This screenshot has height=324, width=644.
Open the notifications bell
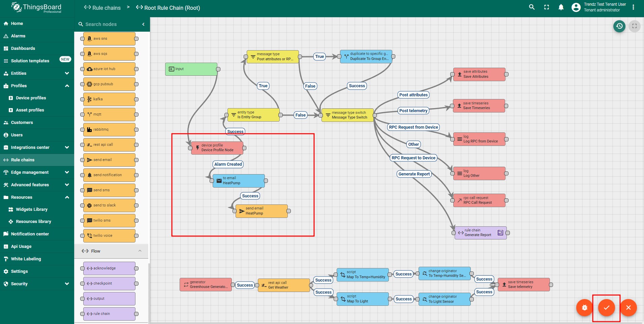(x=561, y=7)
